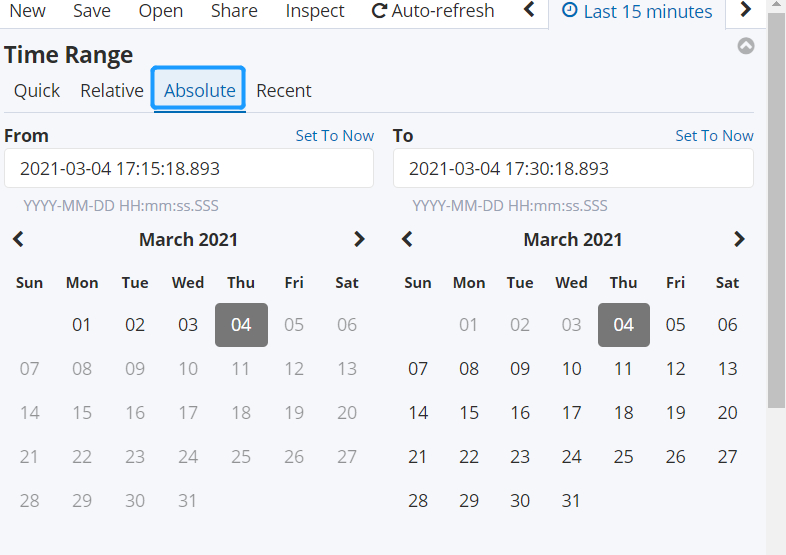Click Set To Now for From date
Image resolution: width=786 pixels, height=555 pixels.
click(x=334, y=135)
